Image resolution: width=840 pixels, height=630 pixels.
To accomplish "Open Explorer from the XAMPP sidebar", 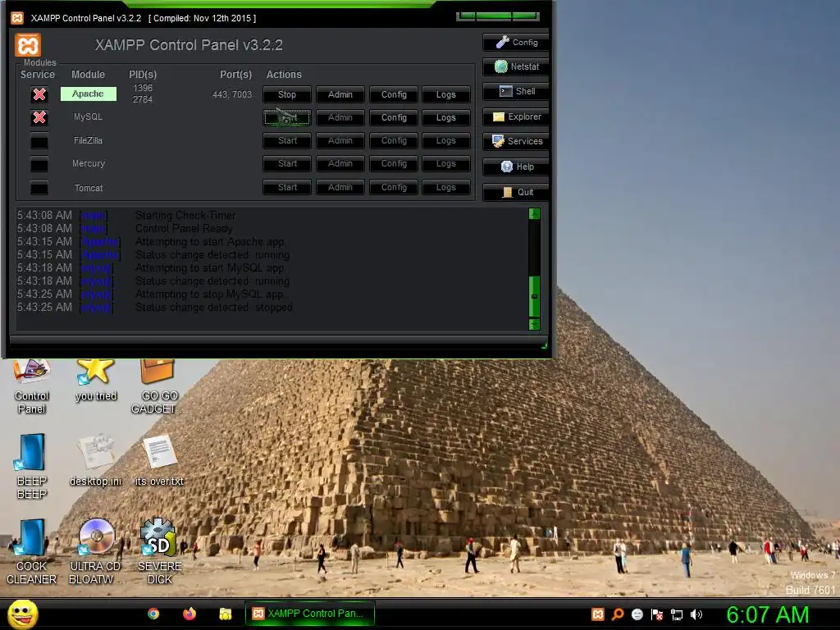I will click(516, 116).
